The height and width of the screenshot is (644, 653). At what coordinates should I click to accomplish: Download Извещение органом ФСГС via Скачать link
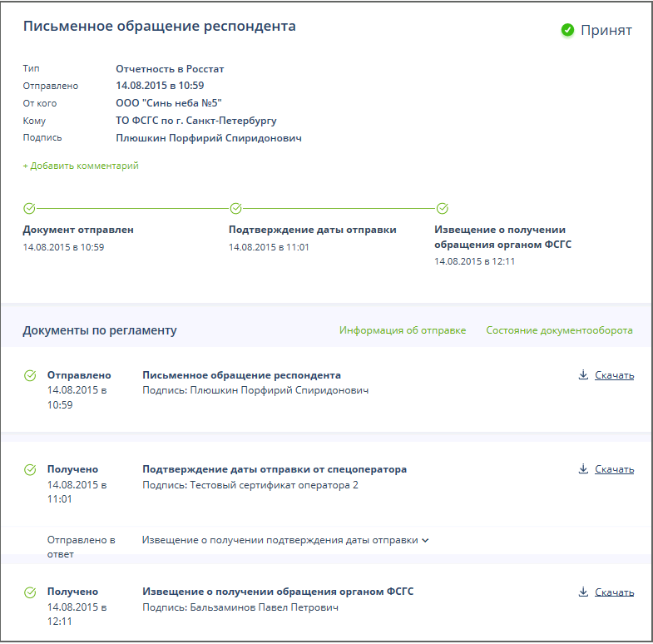pos(614,592)
